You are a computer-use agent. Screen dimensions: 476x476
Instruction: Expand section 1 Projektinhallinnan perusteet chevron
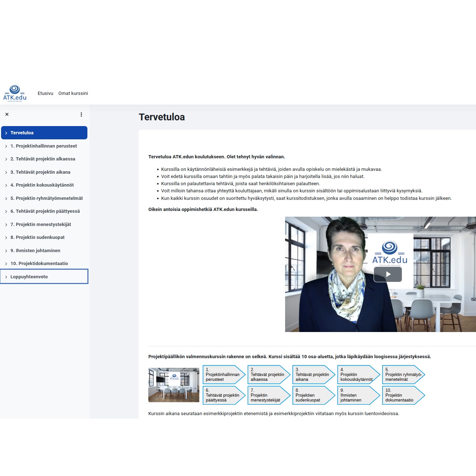click(6, 146)
